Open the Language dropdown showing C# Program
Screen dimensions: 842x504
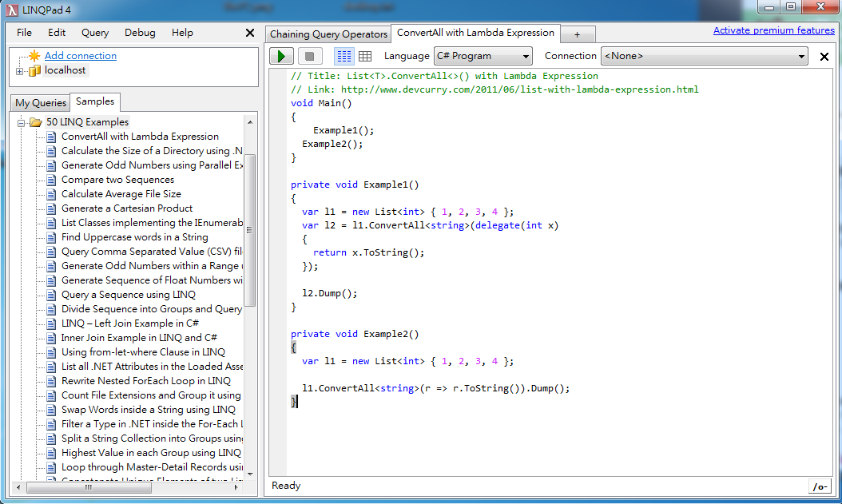(483, 56)
